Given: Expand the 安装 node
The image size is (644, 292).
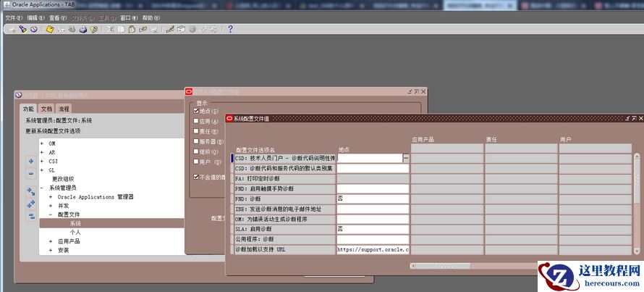Looking at the screenshot, I should (51, 250).
